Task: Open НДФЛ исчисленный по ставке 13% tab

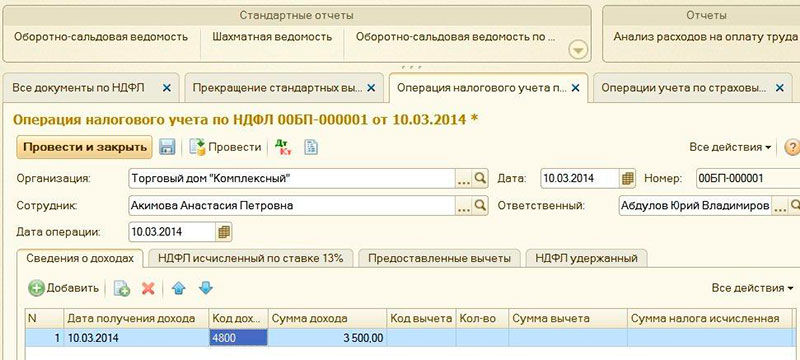Action: click(251, 258)
